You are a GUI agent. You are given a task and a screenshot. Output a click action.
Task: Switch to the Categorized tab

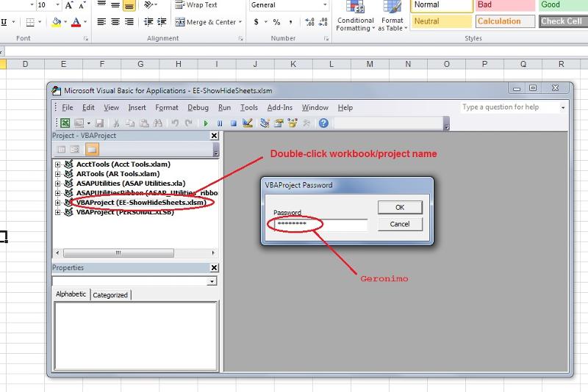pyautogui.click(x=110, y=295)
